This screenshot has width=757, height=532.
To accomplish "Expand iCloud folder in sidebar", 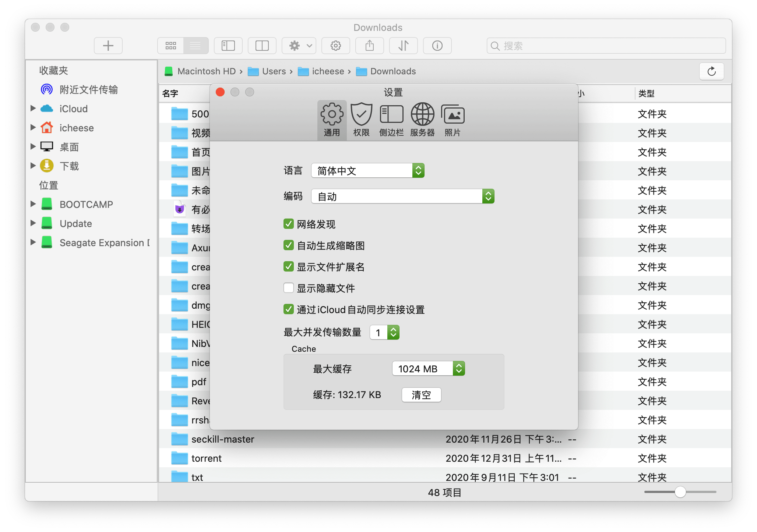I will click(x=33, y=108).
